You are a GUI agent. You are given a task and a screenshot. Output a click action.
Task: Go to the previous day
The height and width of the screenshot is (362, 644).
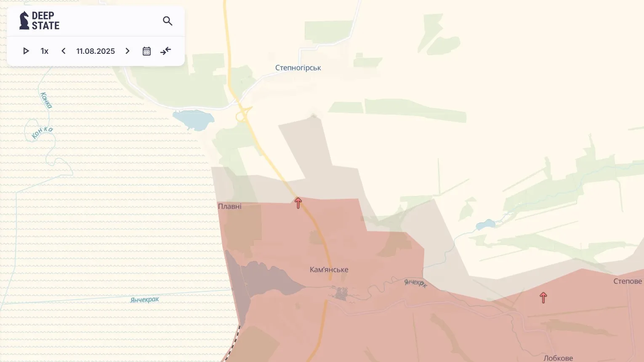[64, 51]
